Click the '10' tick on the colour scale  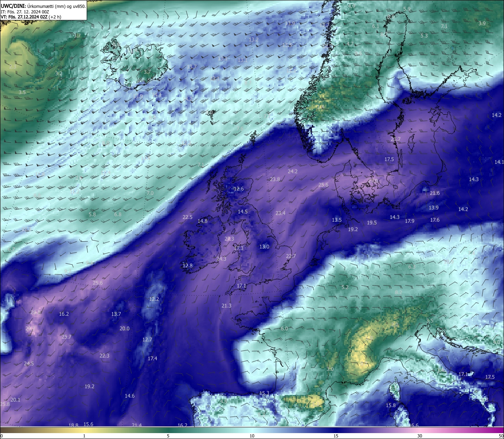[252, 436]
